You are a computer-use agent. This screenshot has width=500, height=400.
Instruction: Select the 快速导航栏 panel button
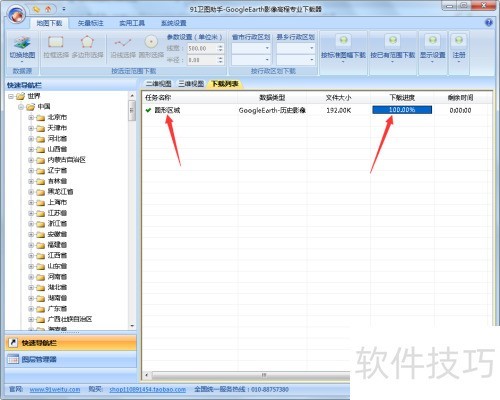coord(71,343)
